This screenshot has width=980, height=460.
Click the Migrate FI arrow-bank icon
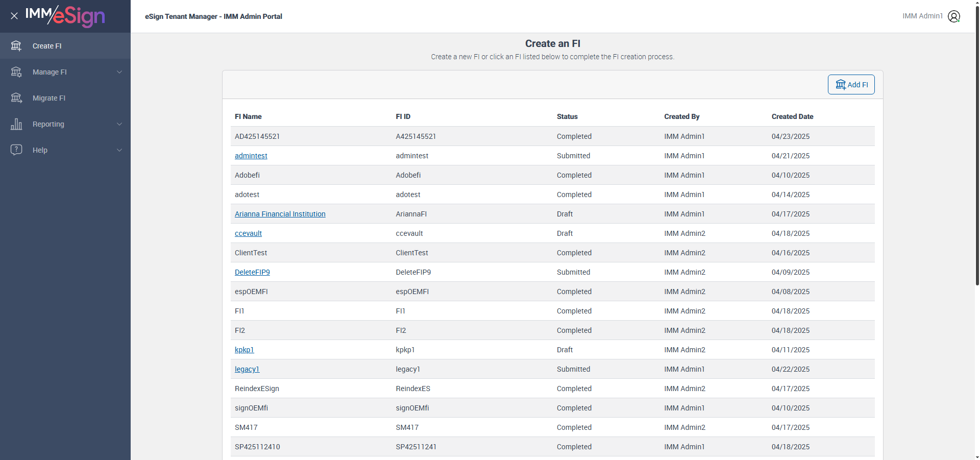pos(16,98)
